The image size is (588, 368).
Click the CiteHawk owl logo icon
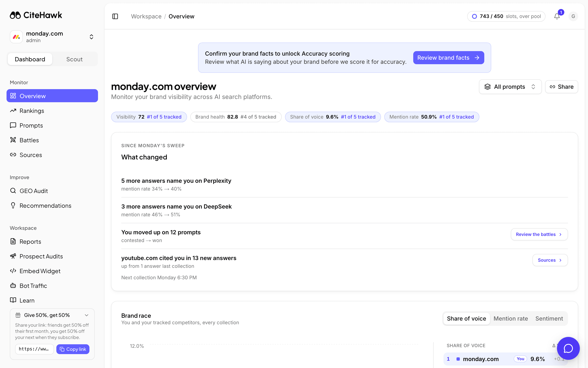[x=15, y=15]
